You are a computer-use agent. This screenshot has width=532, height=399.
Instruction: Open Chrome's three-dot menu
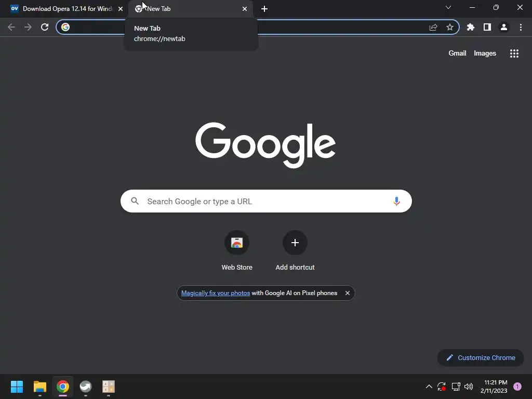coord(521,27)
